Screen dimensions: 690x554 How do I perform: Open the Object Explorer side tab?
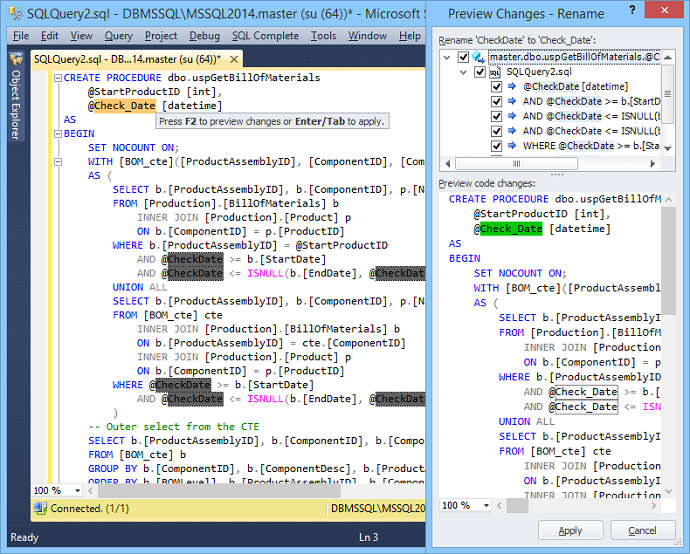tap(16, 97)
